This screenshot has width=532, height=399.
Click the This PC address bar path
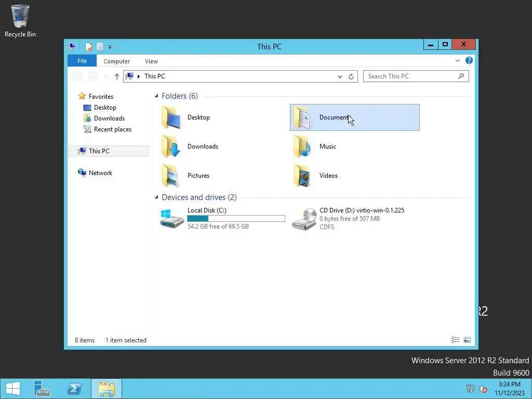[155, 76]
